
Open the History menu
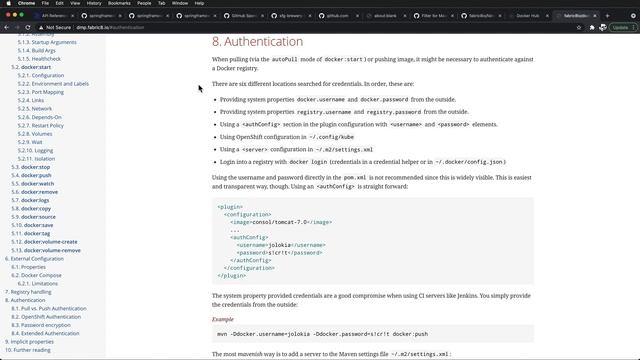tap(94, 3)
